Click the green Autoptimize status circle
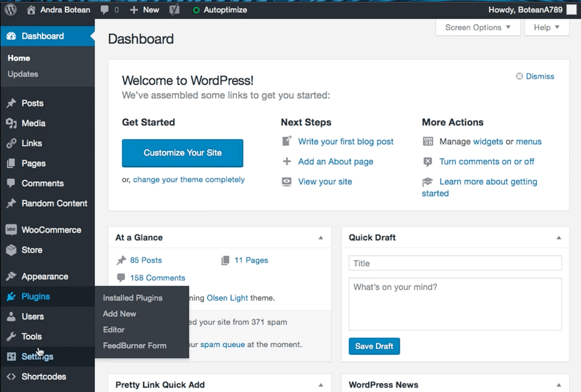This screenshot has height=392, width=581. [196, 10]
